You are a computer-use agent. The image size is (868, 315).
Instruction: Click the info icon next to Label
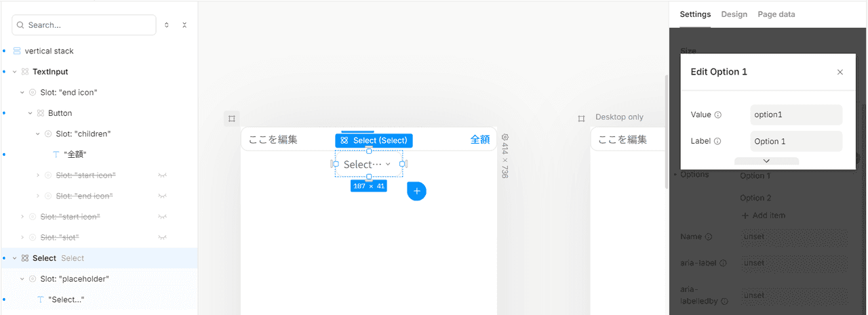pyautogui.click(x=717, y=142)
